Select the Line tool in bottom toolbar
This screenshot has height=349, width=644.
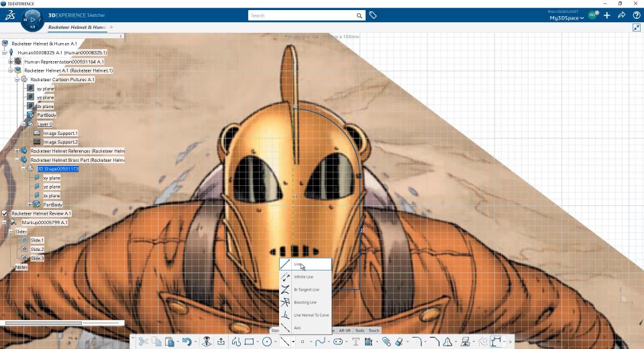pos(285,342)
